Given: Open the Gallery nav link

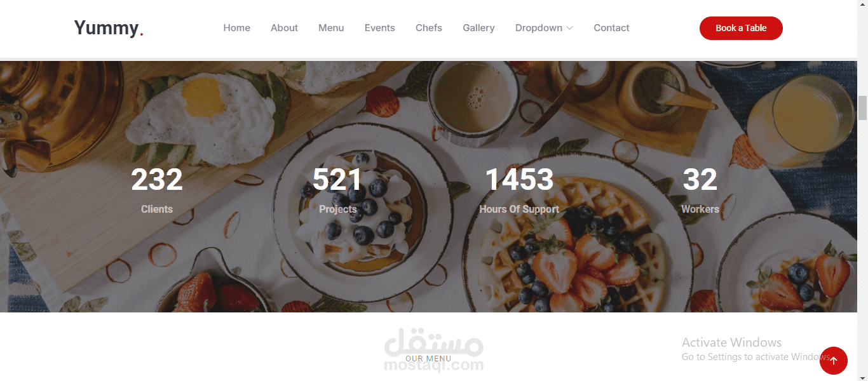Looking at the screenshot, I should (478, 28).
